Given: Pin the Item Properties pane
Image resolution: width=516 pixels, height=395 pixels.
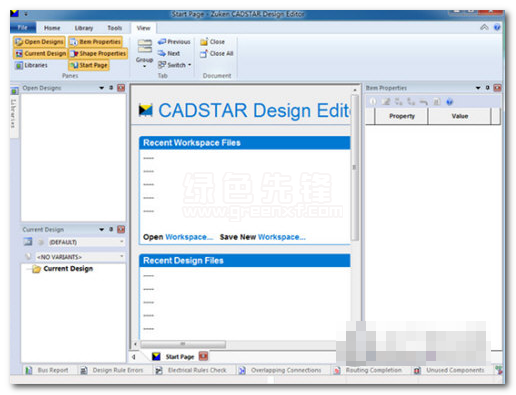Looking at the screenshot, I should (487, 88).
